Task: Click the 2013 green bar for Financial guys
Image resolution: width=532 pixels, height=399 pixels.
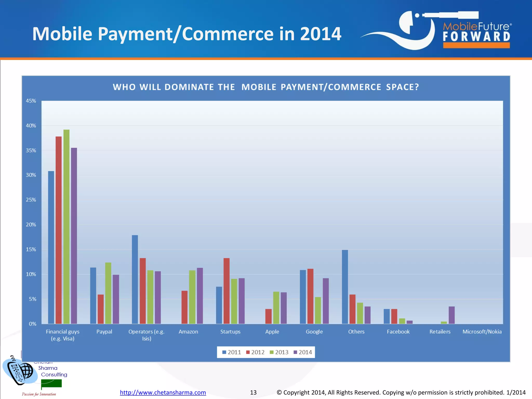Action: click(66, 227)
